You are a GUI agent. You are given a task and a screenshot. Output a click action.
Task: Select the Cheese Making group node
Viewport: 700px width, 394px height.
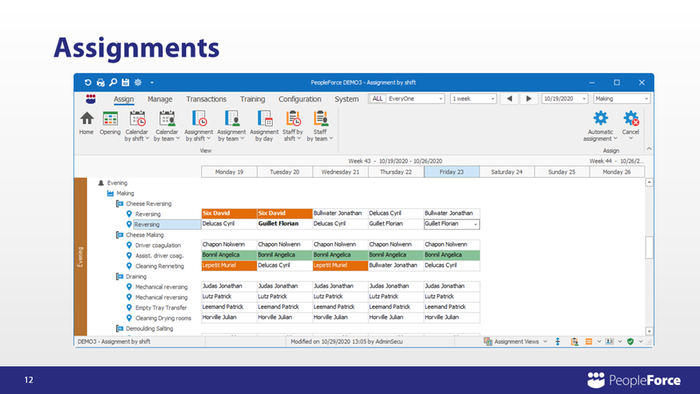145,235
